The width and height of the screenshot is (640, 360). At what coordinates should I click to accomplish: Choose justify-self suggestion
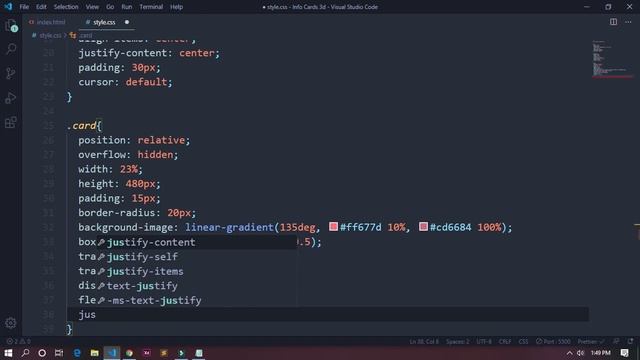coord(197,257)
